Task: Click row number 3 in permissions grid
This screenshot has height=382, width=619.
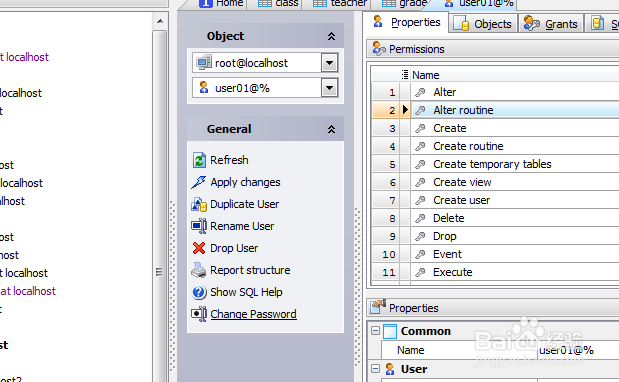Action: click(386, 129)
